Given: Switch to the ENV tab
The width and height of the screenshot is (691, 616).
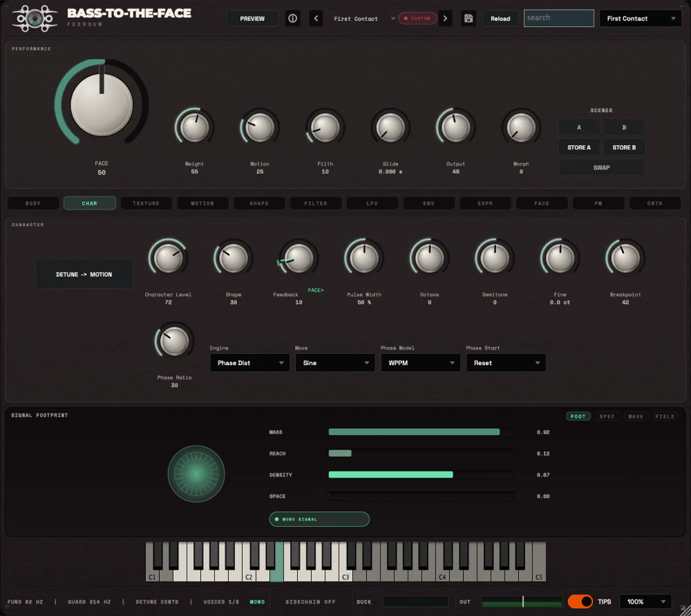Looking at the screenshot, I should coord(428,203).
